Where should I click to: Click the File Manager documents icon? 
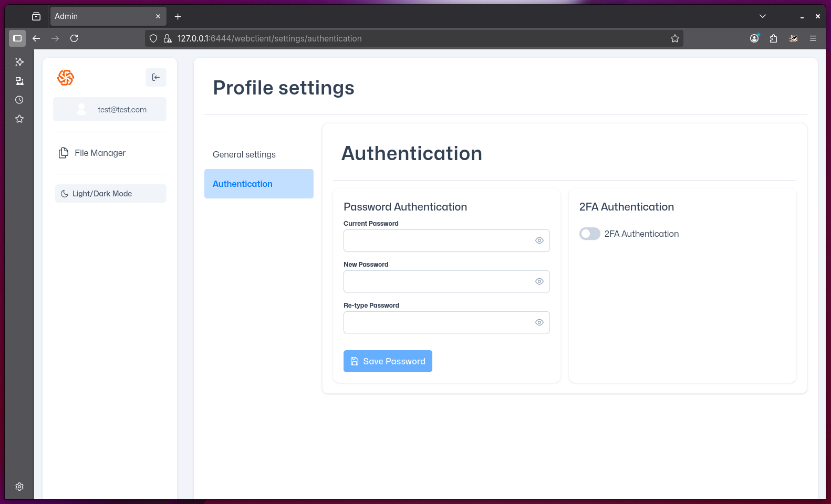(x=64, y=153)
